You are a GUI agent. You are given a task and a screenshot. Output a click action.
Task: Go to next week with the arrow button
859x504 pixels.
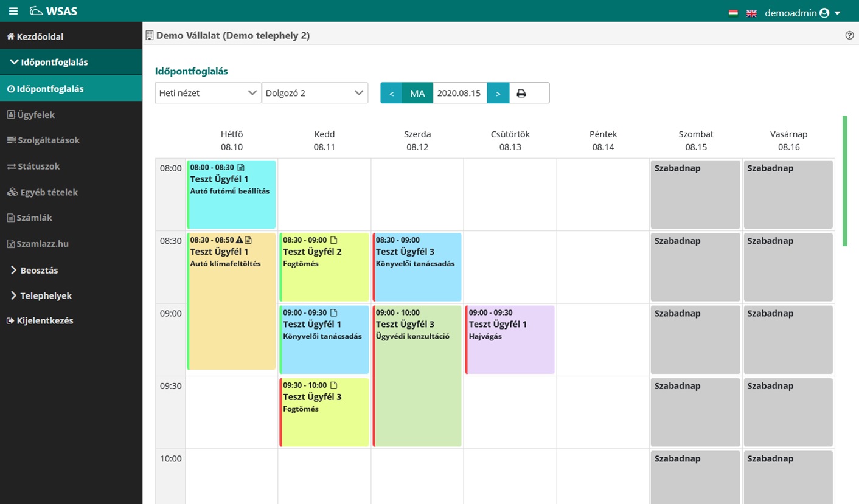[498, 94]
